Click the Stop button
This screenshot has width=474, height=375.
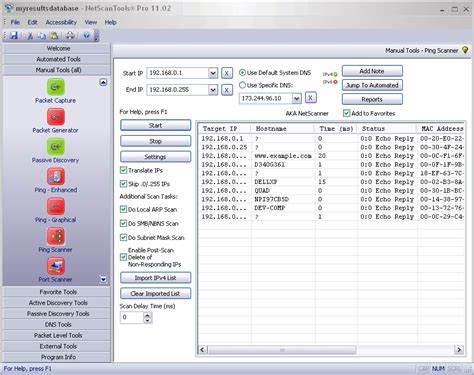click(155, 141)
